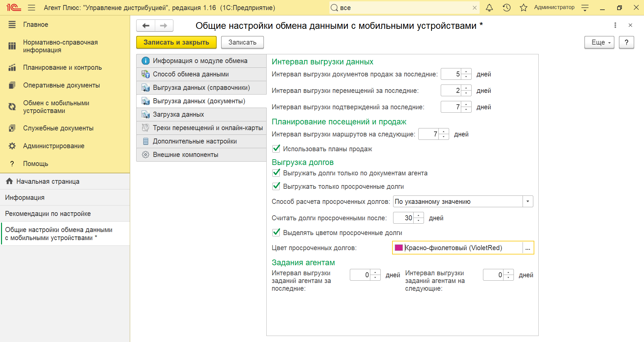Screen dimensions: 644x342
Task: Open the three-dot form options menu
Action: click(x=615, y=25)
